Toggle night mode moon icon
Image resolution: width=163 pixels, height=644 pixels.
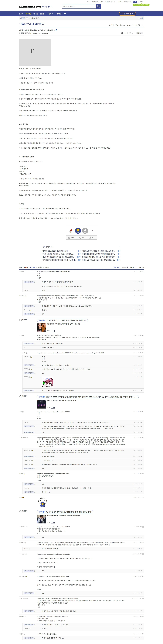138,2
